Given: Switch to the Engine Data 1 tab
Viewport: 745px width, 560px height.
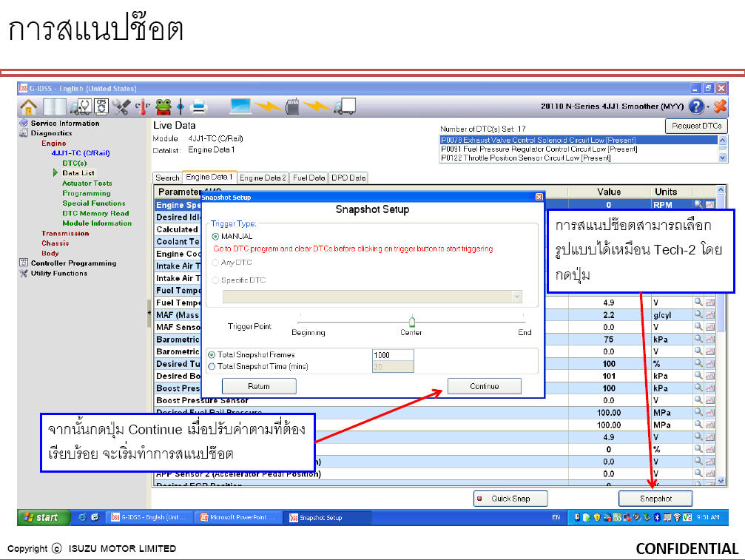Looking at the screenshot, I should 209,177.
